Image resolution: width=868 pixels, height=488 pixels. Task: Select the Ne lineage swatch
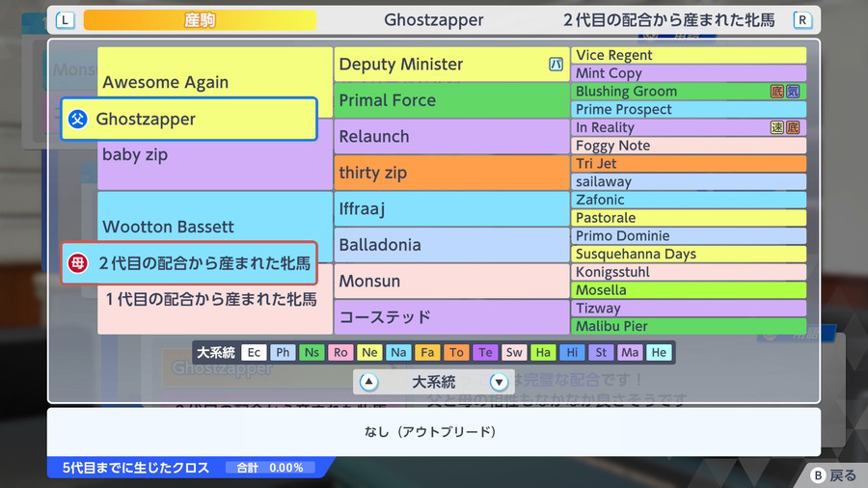(369, 352)
